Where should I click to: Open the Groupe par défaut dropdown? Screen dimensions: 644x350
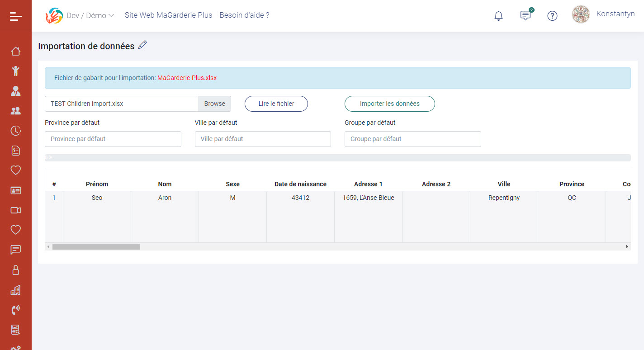[412, 139]
